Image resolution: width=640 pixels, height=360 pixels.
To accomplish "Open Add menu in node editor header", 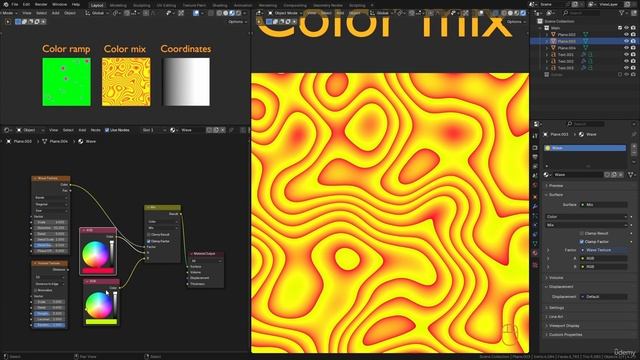I will pos(82,130).
